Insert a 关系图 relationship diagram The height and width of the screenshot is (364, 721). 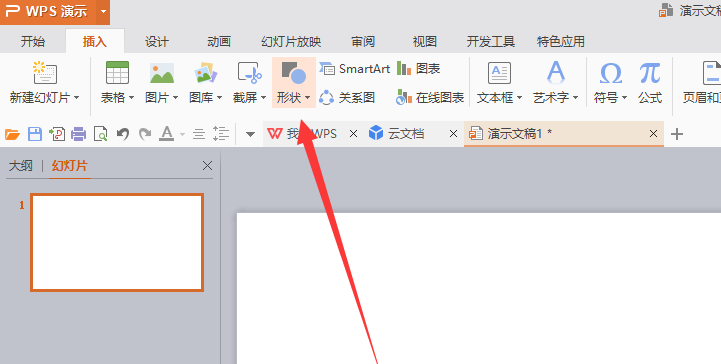(347, 97)
